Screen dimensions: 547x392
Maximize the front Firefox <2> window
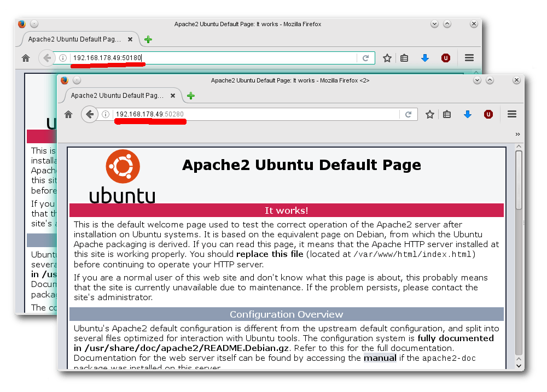490,80
